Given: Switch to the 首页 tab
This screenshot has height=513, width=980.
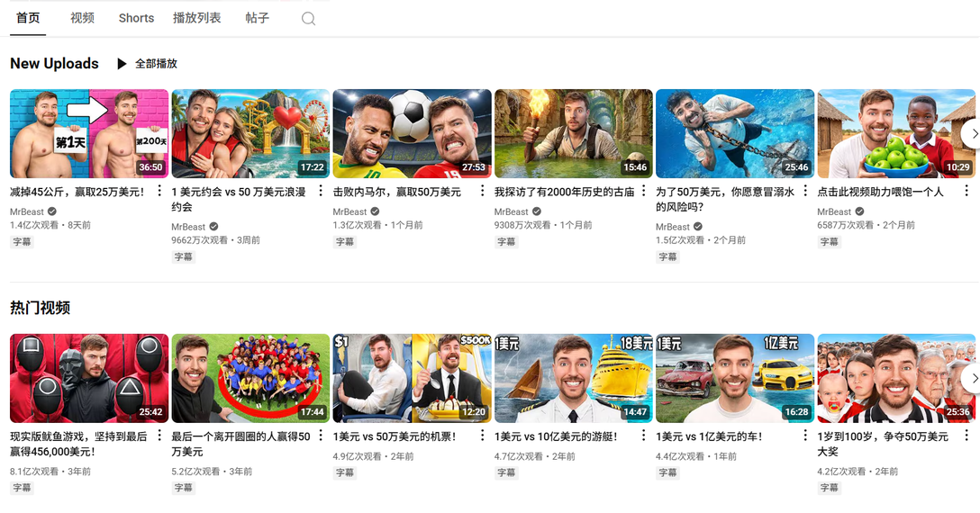Looking at the screenshot, I should [28, 18].
